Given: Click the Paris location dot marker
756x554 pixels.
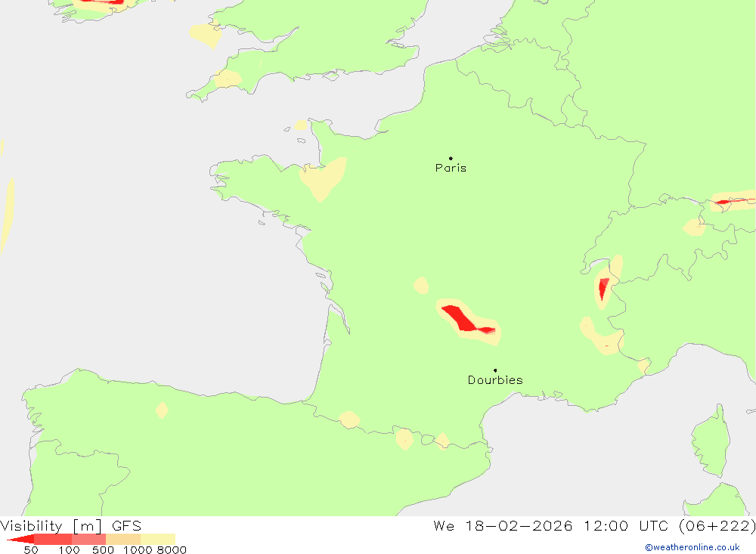Looking at the screenshot, I should [451, 158].
